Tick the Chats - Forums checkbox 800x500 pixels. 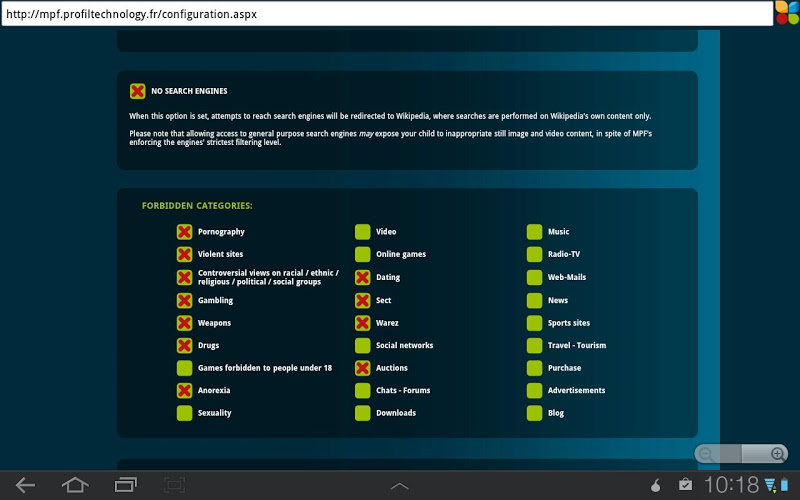click(362, 390)
